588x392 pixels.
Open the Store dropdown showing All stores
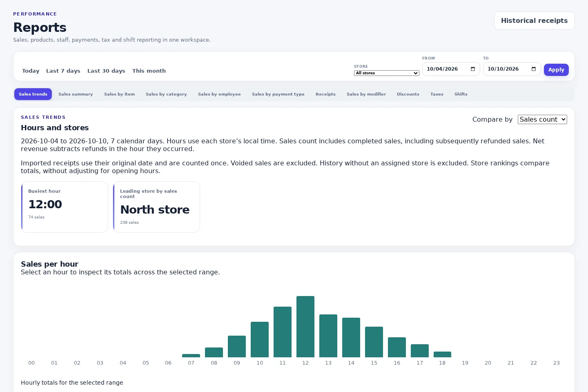tap(387, 73)
